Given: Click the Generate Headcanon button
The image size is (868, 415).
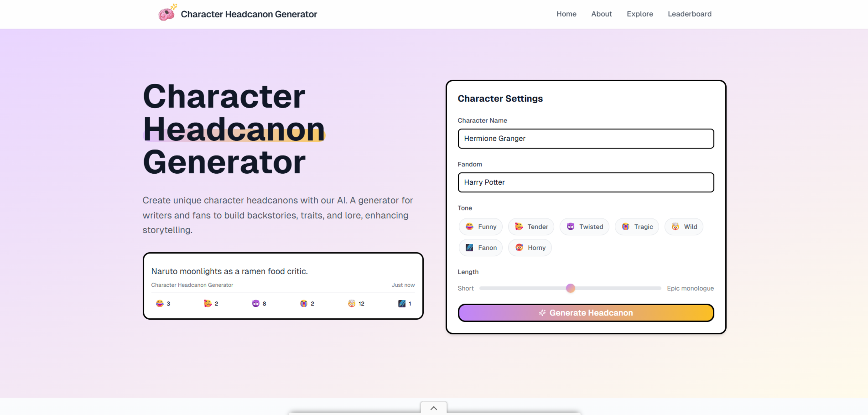Looking at the screenshot, I should coord(586,313).
